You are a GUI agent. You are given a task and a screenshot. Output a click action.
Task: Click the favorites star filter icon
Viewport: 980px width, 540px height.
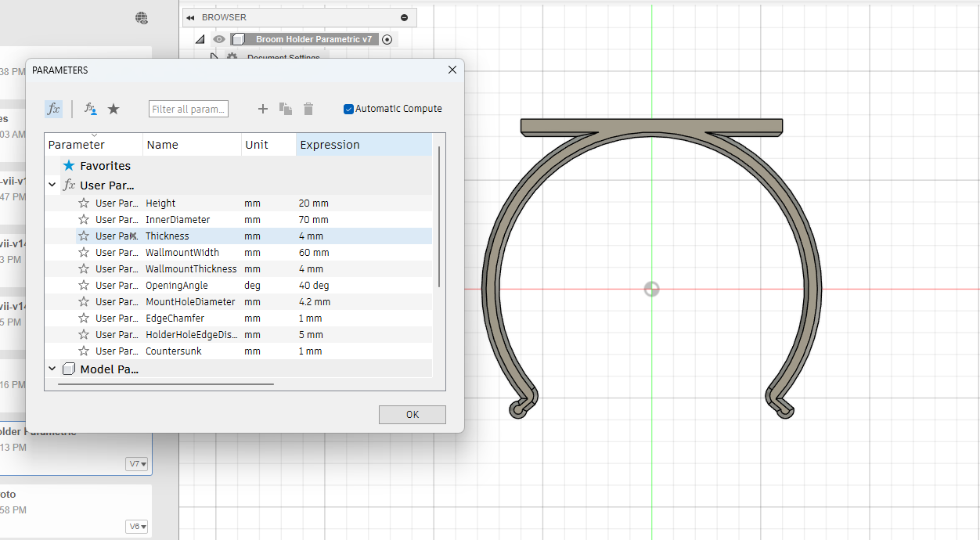tap(113, 110)
